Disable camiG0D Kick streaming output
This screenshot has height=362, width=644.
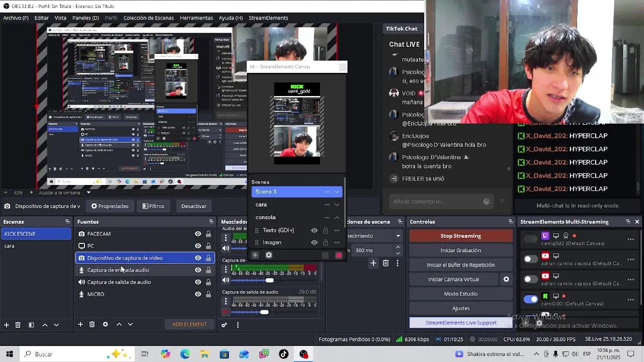click(530, 299)
